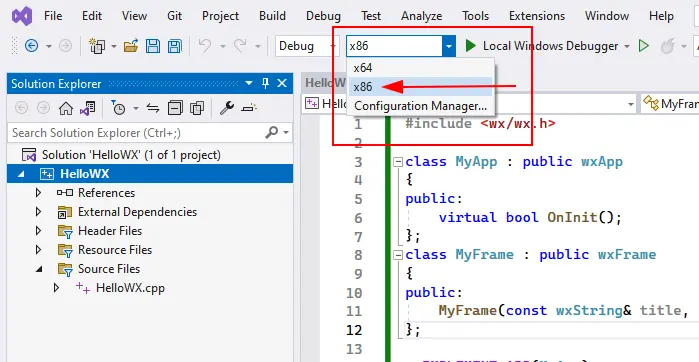
Task: Open the Debug configuration dropdown
Action: pos(306,46)
